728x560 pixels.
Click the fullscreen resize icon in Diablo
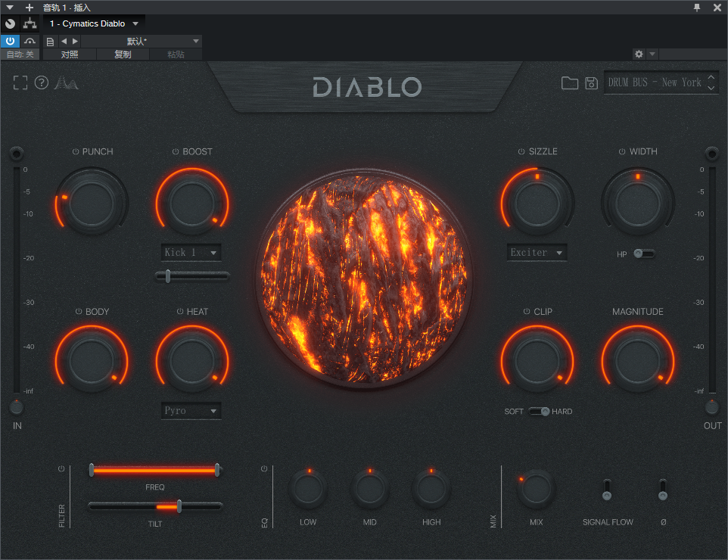[20, 82]
